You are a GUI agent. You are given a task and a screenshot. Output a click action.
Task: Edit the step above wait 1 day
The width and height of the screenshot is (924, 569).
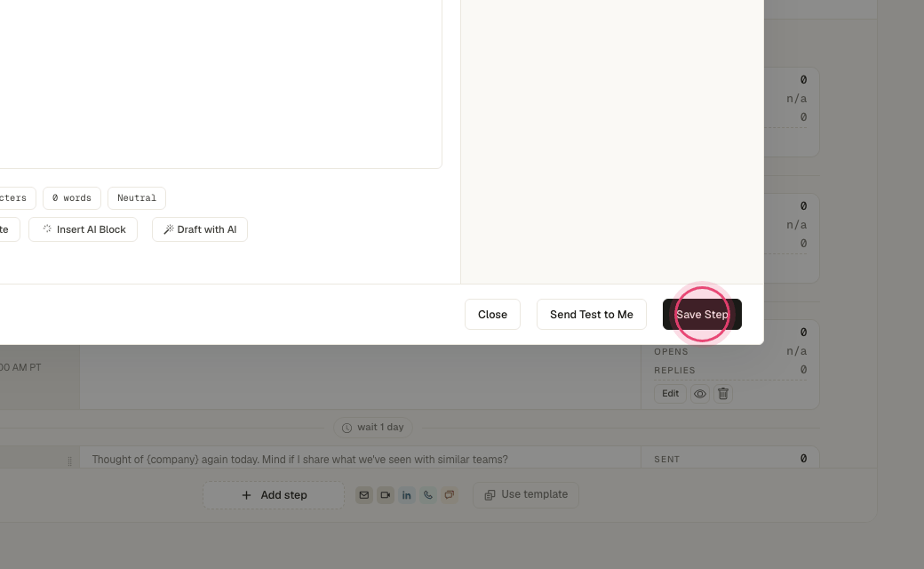(x=670, y=393)
